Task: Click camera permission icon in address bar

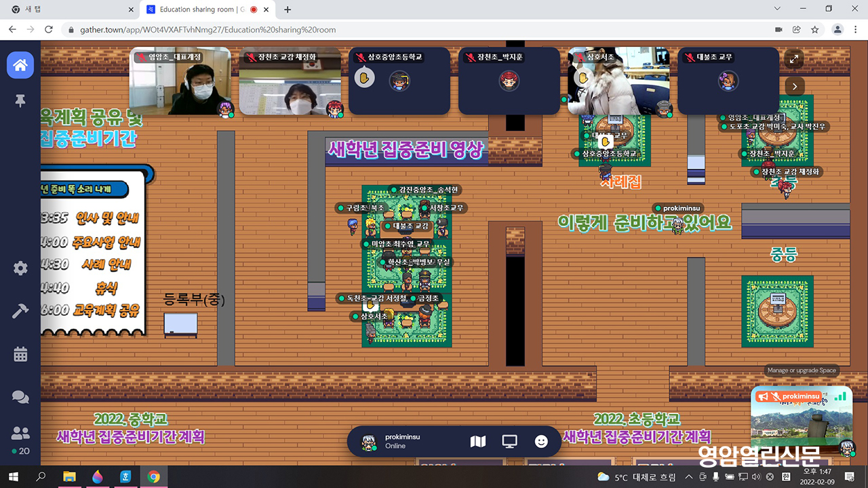Action: (778, 30)
